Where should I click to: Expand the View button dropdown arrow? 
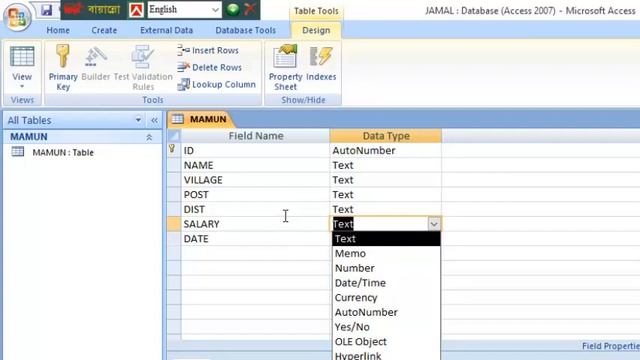(22, 86)
